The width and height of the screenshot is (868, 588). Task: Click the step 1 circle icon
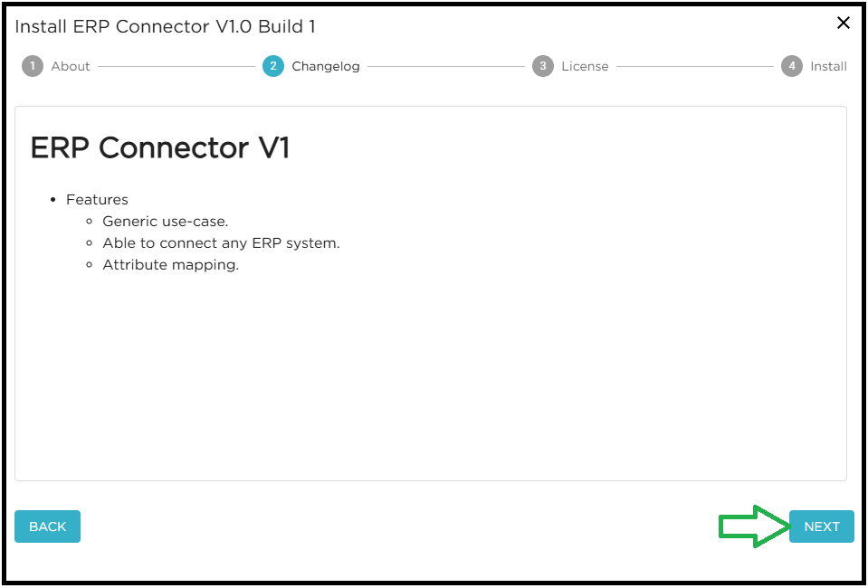[x=33, y=66]
